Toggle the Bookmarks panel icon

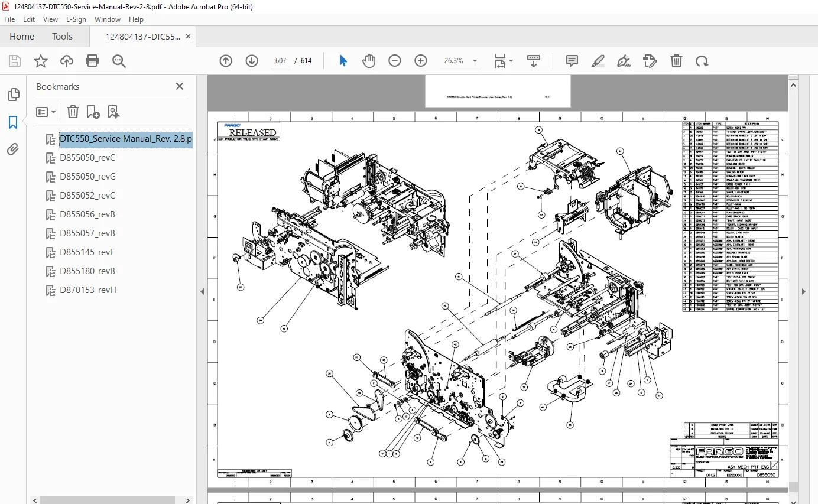13,122
